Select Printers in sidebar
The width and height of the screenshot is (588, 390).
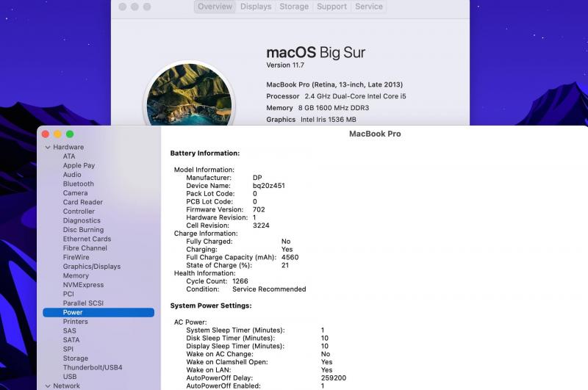pyautogui.click(x=76, y=322)
